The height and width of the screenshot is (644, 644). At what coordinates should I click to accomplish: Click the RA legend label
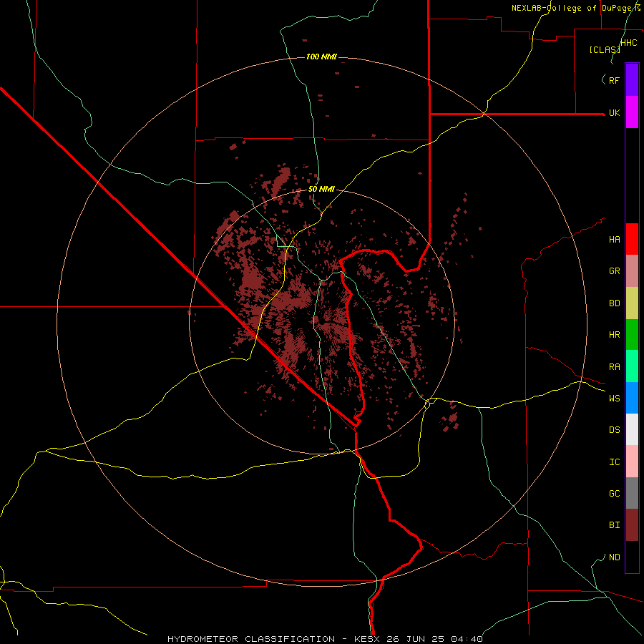tap(614, 367)
